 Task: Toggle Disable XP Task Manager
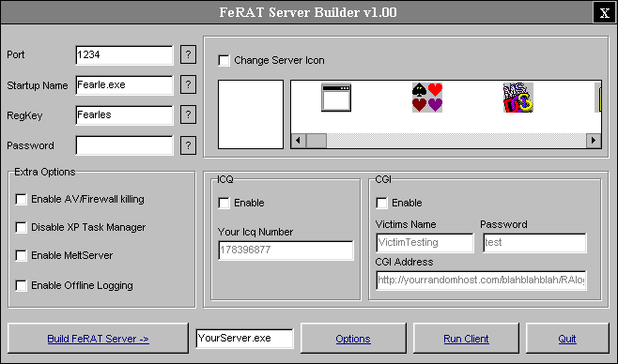(21, 227)
